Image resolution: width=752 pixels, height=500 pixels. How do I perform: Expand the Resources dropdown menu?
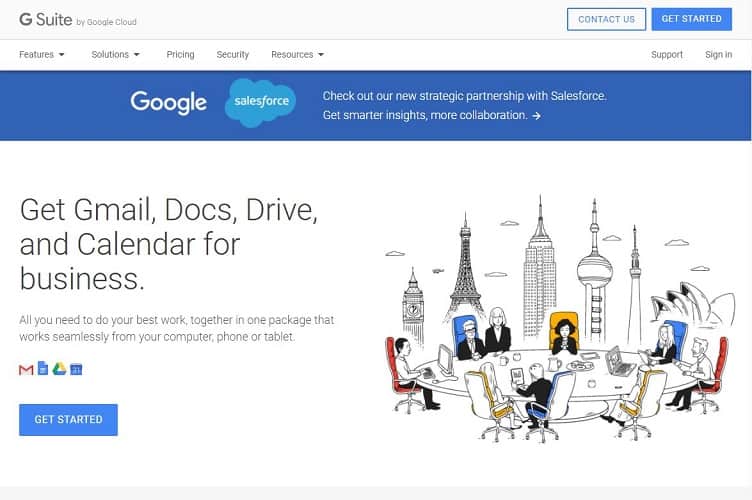point(297,55)
